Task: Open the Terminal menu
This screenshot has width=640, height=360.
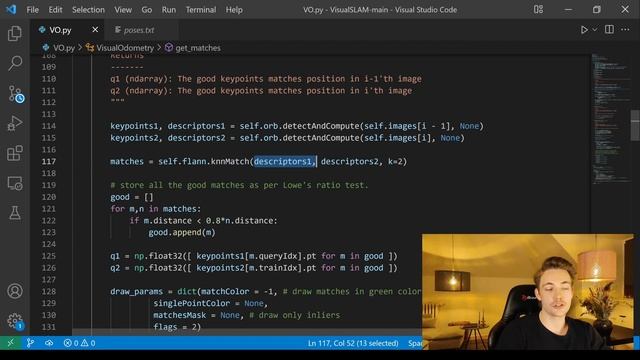Action: point(201,10)
